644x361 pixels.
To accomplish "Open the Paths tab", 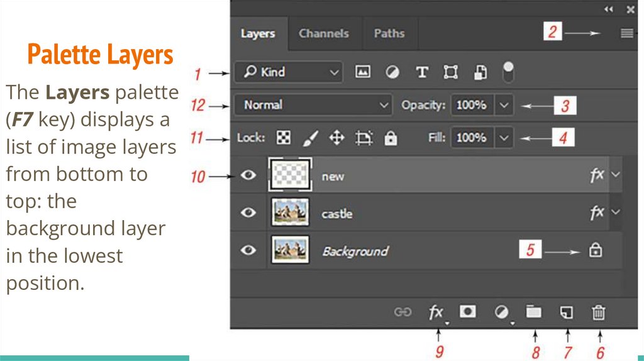I will [x=389, y=33].
